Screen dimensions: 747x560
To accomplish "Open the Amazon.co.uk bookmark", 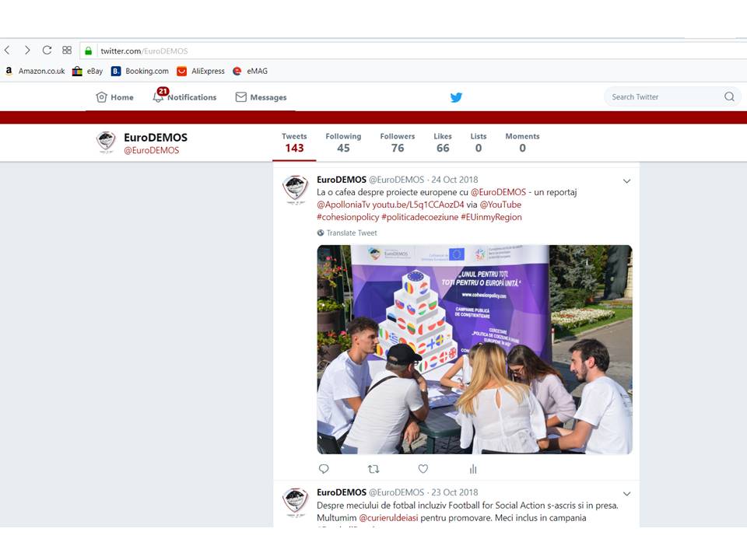I will 35,71.
